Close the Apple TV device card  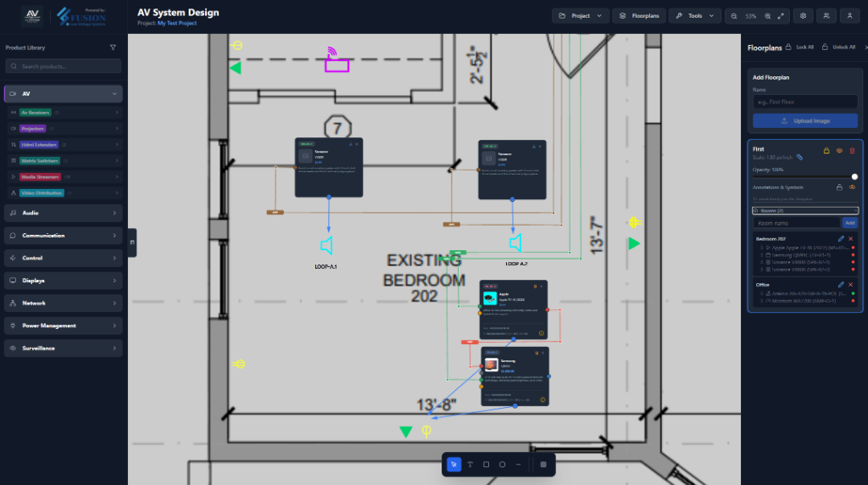pos(542,287)
